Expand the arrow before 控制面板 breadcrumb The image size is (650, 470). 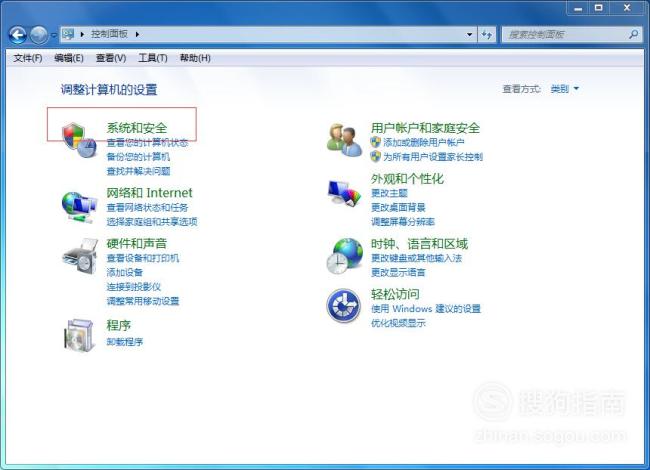[82, 34]
